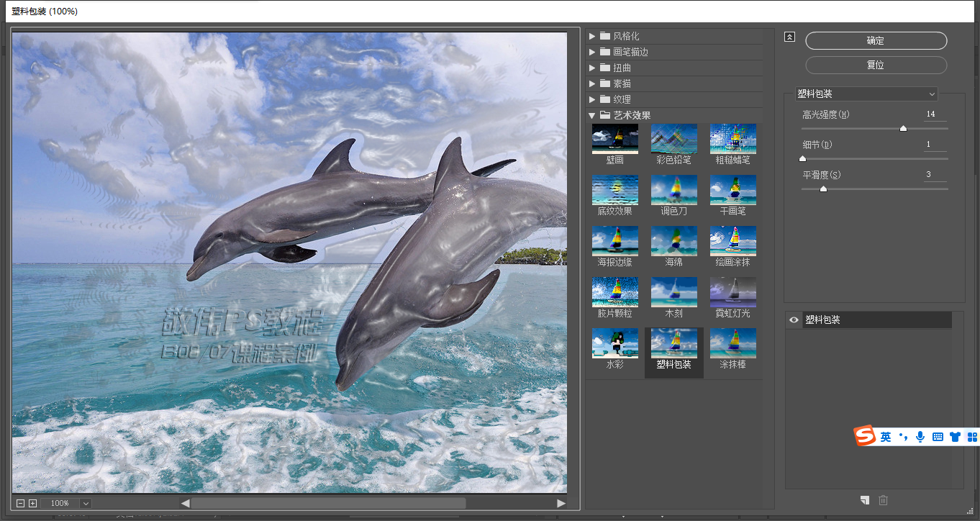Select the 壁画 filter thumbnail
Viewport: 980px width, 521px height.
pos(614,139)
